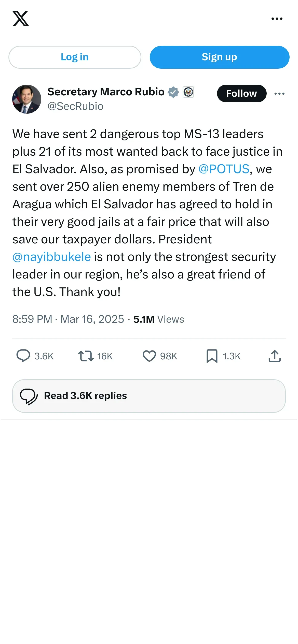298x644 pixels.
Task: Click Secretary Marco Rubio display name
Action: tap(106, 92)
